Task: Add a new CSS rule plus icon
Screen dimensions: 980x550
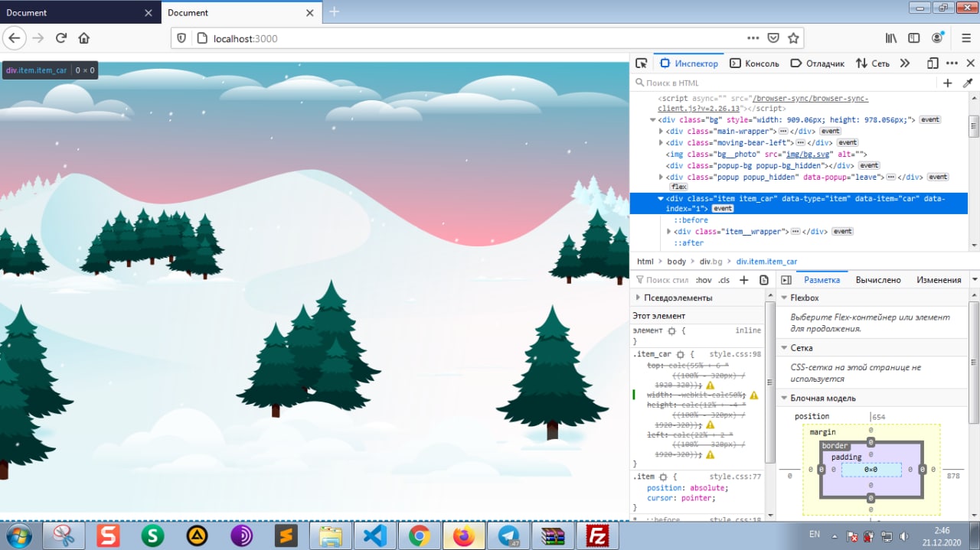Action: point(743,280)
